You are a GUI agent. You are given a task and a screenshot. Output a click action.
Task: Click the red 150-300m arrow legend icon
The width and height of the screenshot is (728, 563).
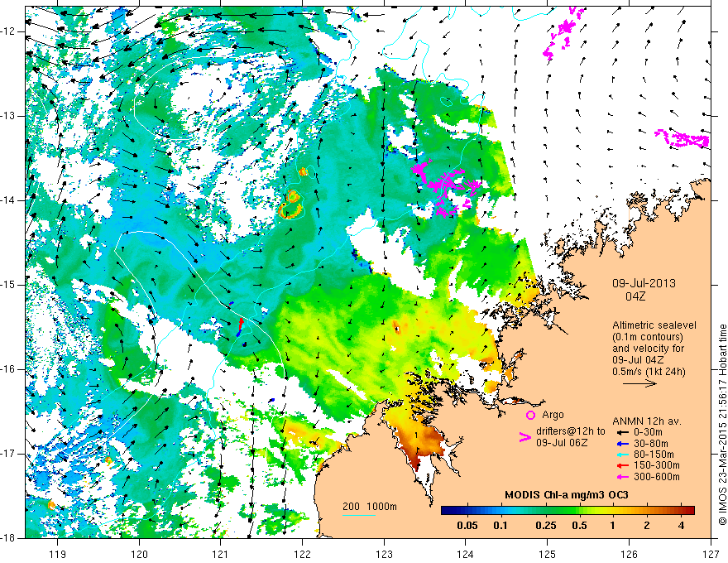[x=622, y=465]
